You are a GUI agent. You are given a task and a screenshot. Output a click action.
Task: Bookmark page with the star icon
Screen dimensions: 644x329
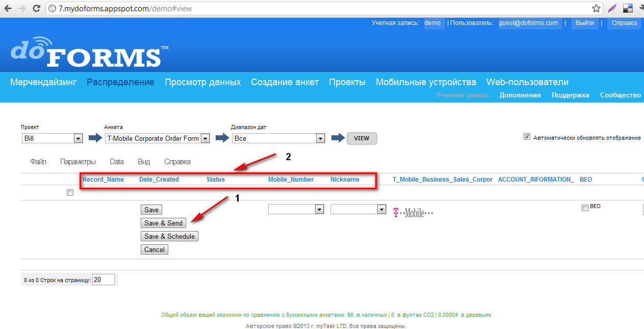coord(596,9)
